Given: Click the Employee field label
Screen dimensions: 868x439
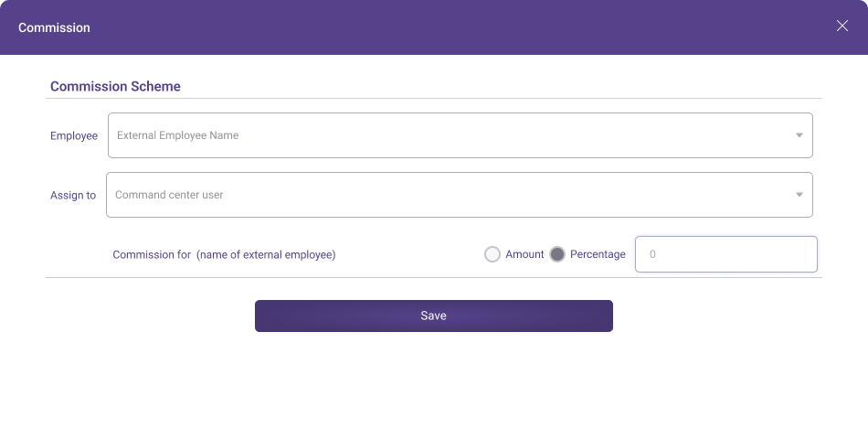Looking at the screenshot, I should pyautogui.click(x=74, y=135).
